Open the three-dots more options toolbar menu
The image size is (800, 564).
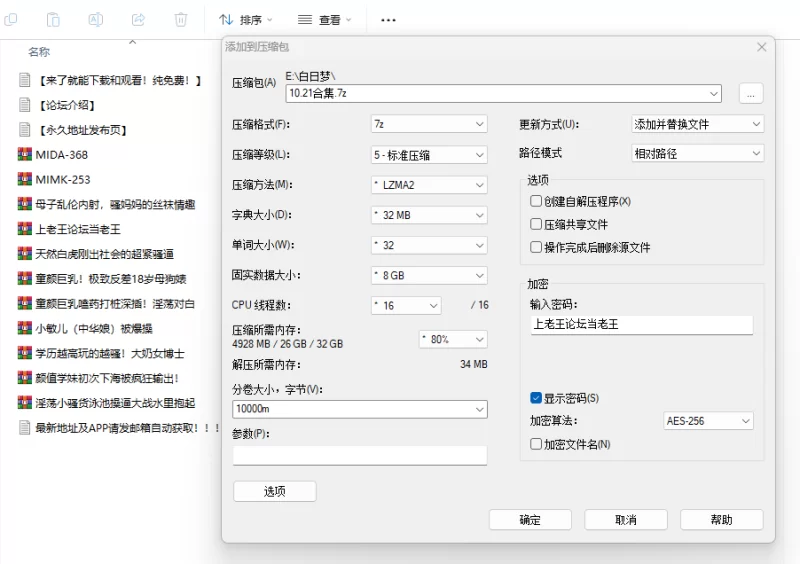(388, 20)
